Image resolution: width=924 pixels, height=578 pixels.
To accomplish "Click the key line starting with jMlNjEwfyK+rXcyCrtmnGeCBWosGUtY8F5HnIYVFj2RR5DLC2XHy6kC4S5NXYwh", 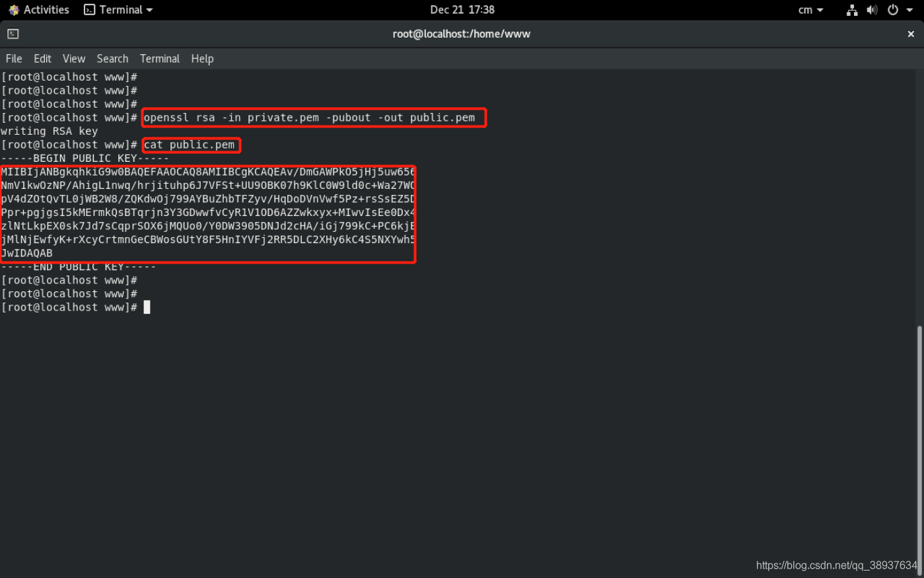I will (208, 240).
